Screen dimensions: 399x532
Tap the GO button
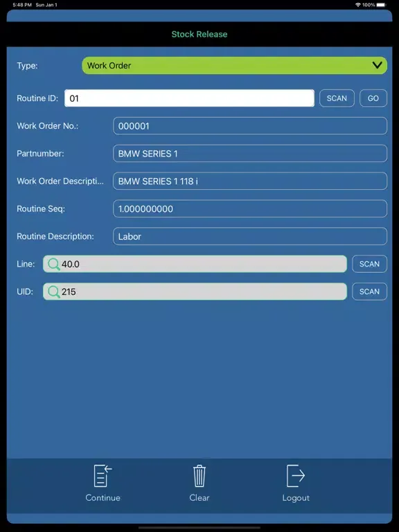[373, 98]
